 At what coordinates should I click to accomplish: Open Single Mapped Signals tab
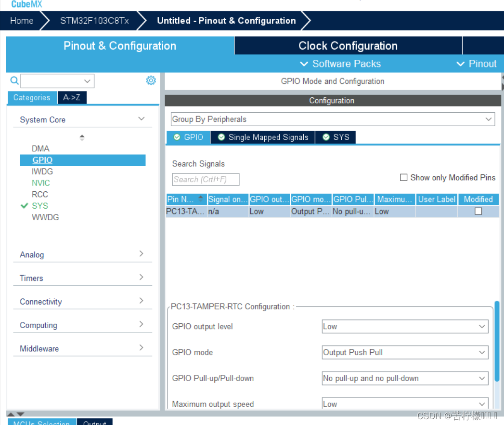(x=263, y=137)
